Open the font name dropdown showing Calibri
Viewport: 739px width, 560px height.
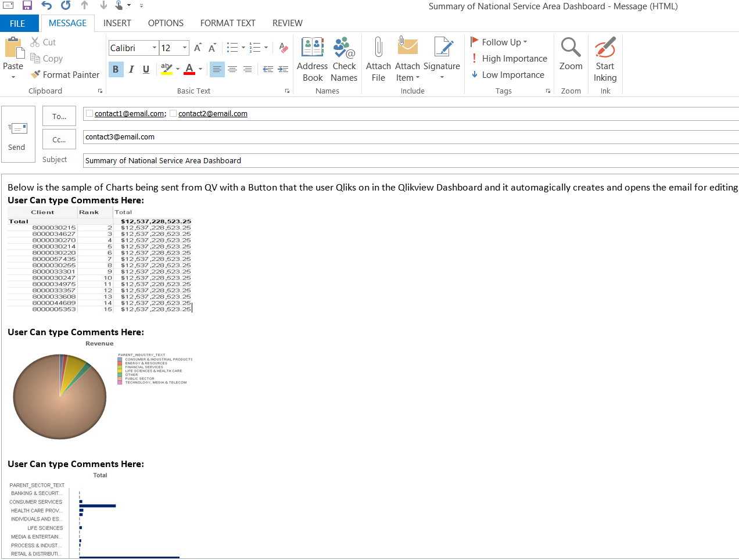click(x=155, y=48)
